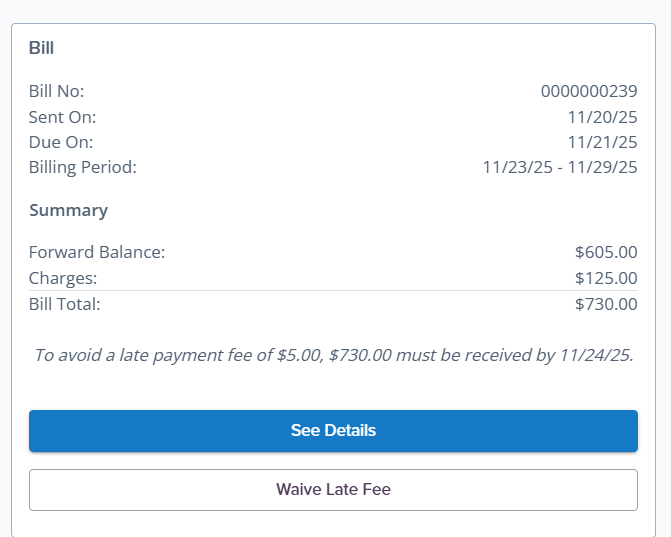Select the $605.00 forward balance amount
Viewport: 671px width, 537px height.
(606, 252)
